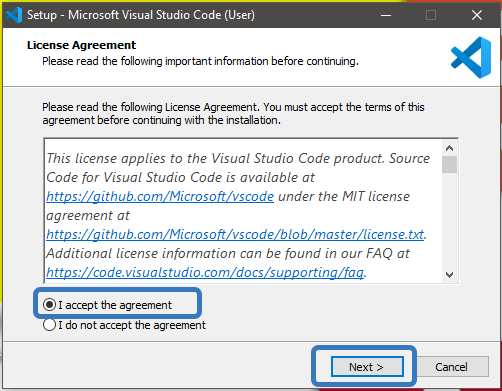
Task: Open the code.visualstudio.com FAQ link
Action: (205, 272)
